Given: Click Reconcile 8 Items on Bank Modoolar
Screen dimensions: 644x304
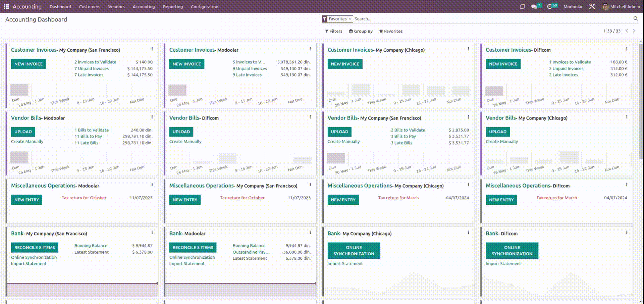Looking at the screenshot, I should coord(193,248).
